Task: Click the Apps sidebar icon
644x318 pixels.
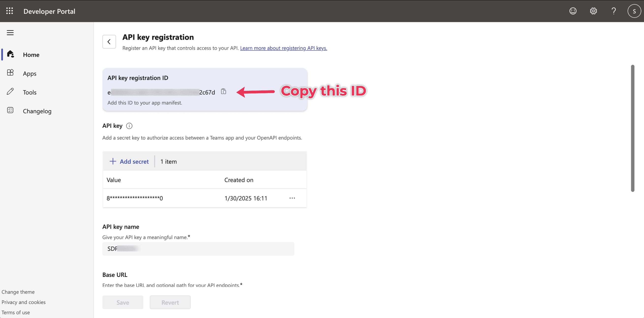Action: [10, 73]
